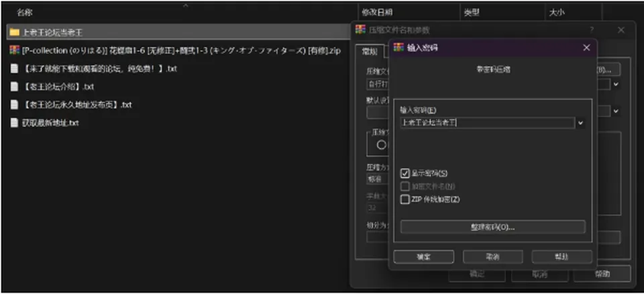Click the text file icon for 【老王论坛介绍】.txt
Image resolution: width=644 pixels, height=294 pixels.
coord(14,87)
